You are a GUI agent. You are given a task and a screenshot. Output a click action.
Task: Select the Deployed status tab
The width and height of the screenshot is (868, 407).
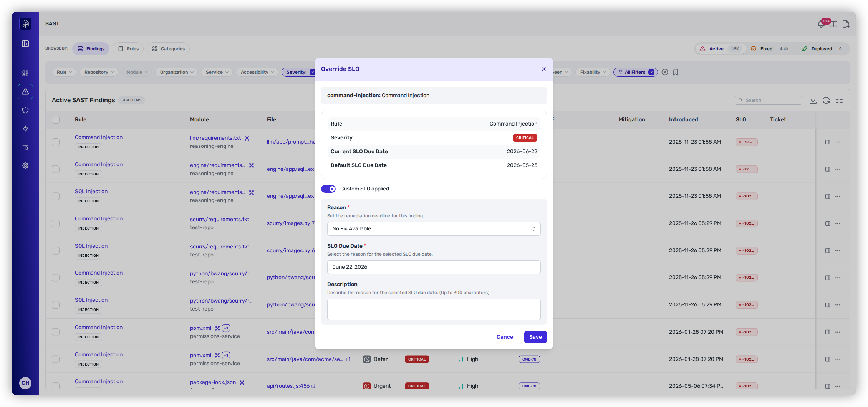point(823,49)
